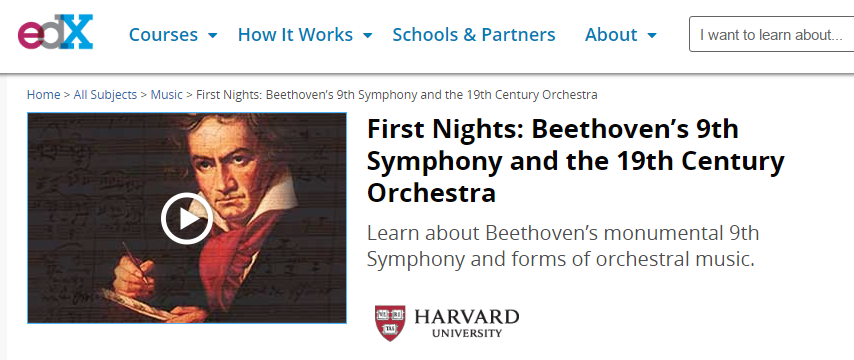This screenshot has width=854, height=360.
Task: Open the About menu label
Action: [611, 35]
